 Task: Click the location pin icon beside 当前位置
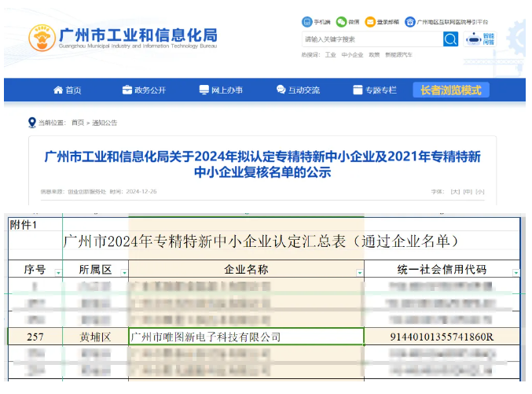point(31,122)
